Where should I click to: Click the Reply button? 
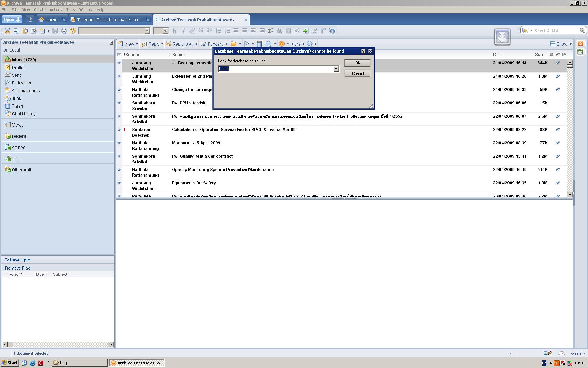pyautogui.click(x=150, y=44)
